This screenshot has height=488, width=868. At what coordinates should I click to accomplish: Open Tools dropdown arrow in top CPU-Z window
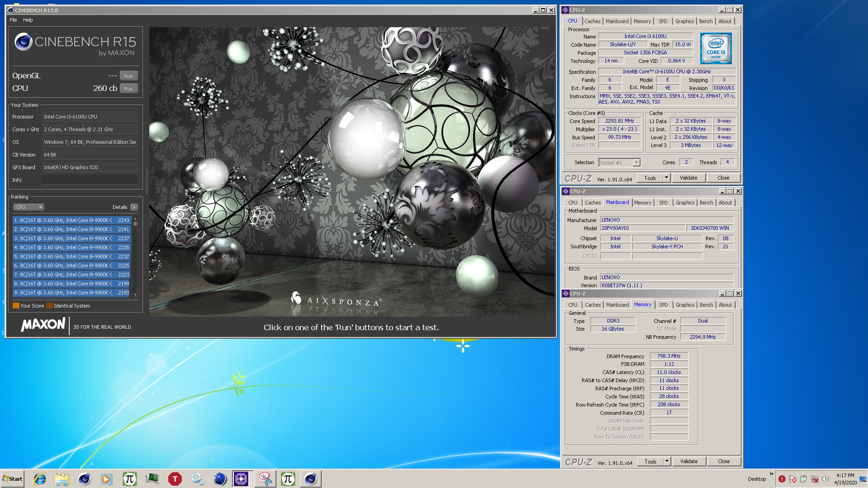tap(666, 178)
